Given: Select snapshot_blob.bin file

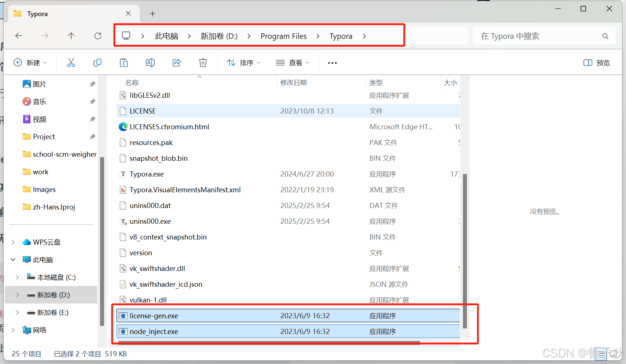Looking at the screenshot, I should [x=158, y=158].
